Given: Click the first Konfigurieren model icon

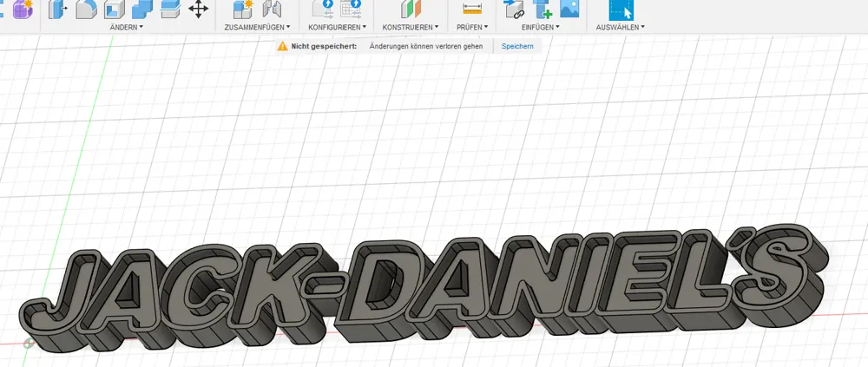Looking at the screenshot, I should [323, 9].
